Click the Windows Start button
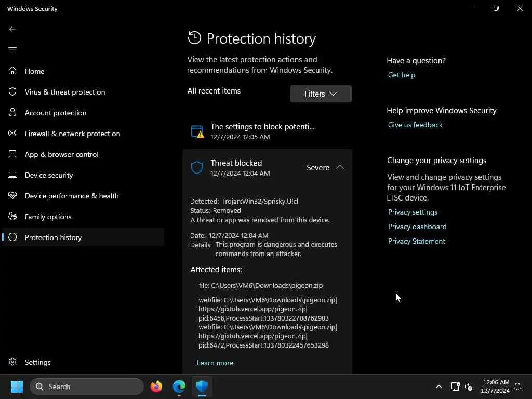This screenshot has height=399, width=532. [17, 387]
